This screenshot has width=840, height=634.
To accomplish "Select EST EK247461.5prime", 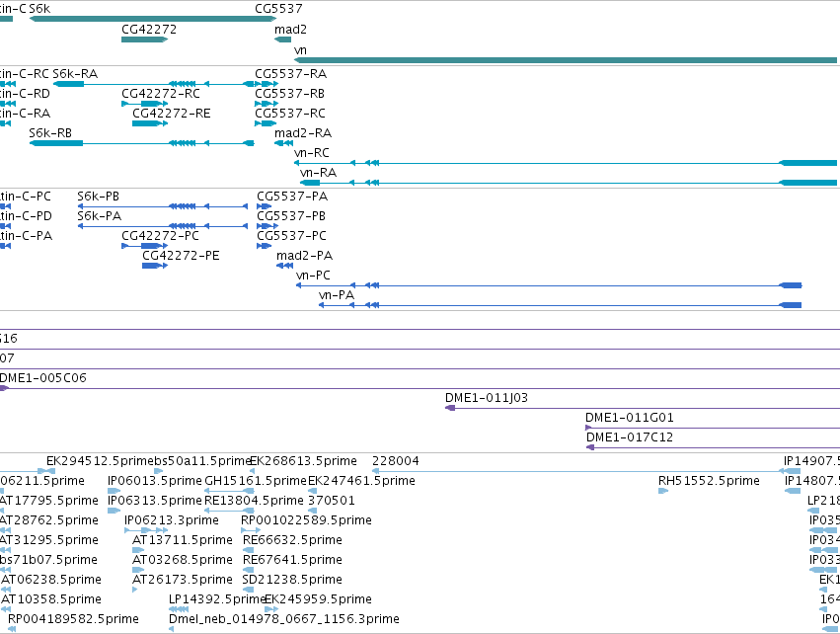I will coord(312,491).
